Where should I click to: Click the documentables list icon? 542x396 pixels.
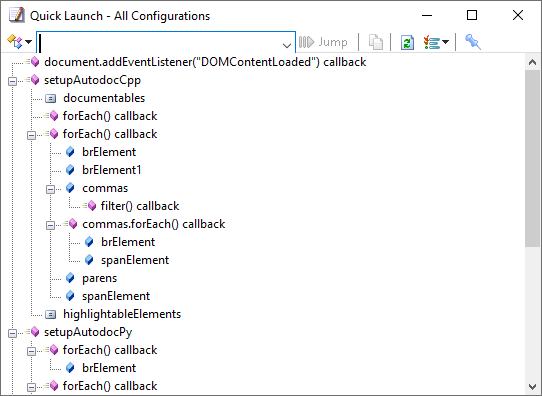click(50, 98)
